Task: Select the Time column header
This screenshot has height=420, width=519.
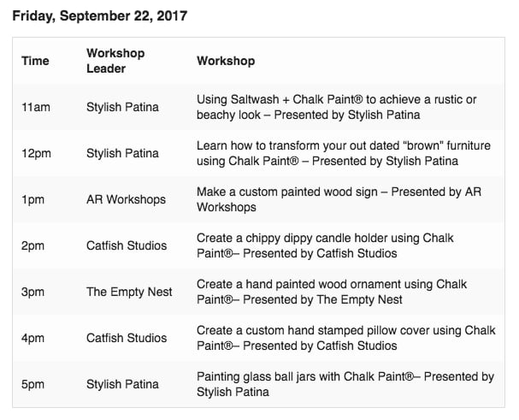Action: [x=35, y=61]
